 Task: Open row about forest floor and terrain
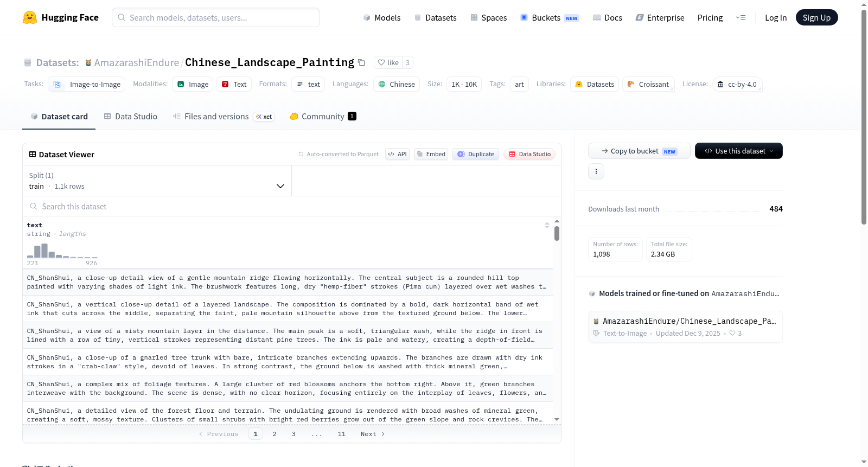click(x=288, y=414)
